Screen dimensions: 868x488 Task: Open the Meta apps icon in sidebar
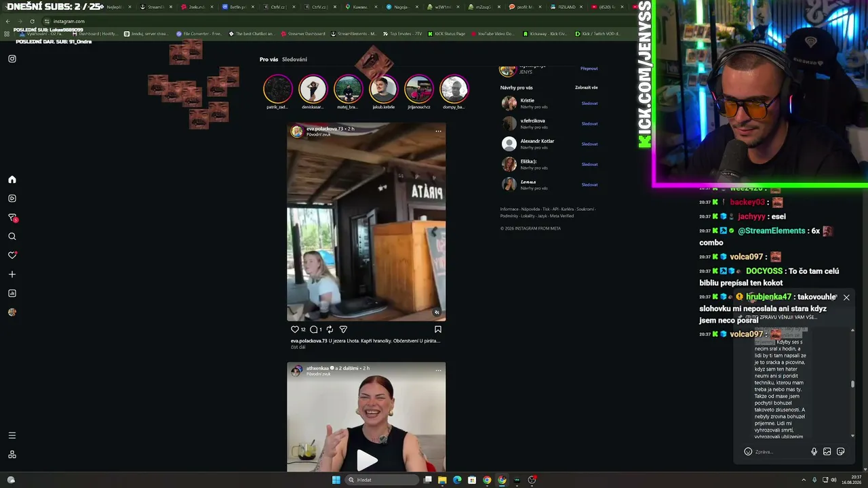[x=12, y=454]
